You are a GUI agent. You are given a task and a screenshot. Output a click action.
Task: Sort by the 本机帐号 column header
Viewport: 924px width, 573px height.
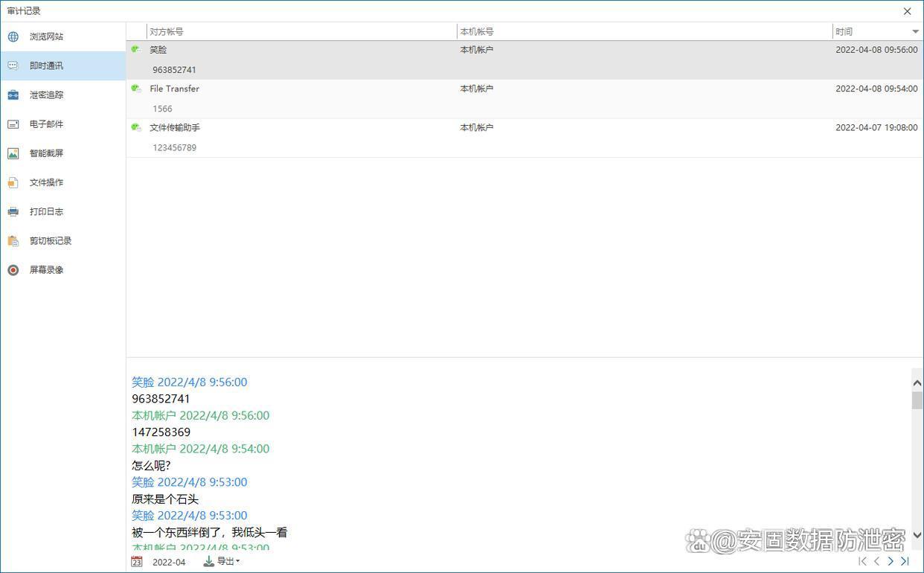[644, 32]
